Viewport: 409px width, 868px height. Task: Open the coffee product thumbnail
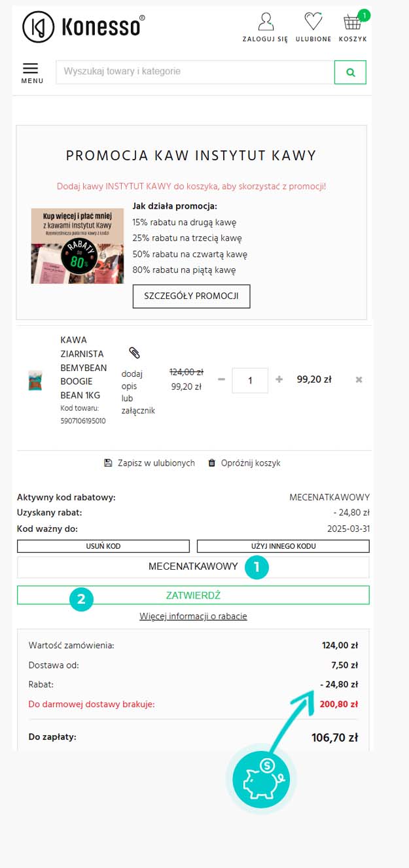(x=35, y=380)
